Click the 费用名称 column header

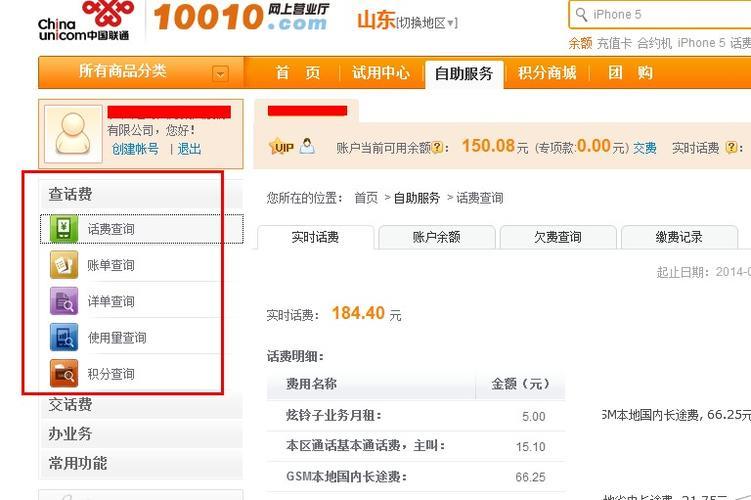tap(311, 384)
